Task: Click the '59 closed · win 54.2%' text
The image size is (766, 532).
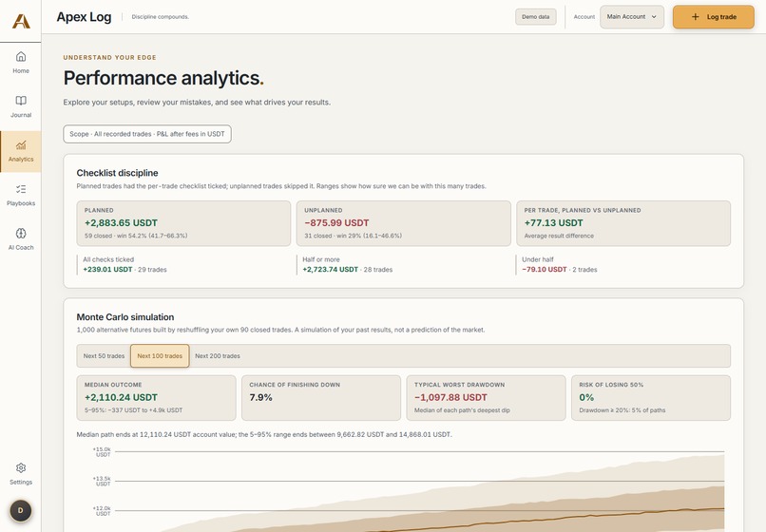Action: [x=136, y=236]
